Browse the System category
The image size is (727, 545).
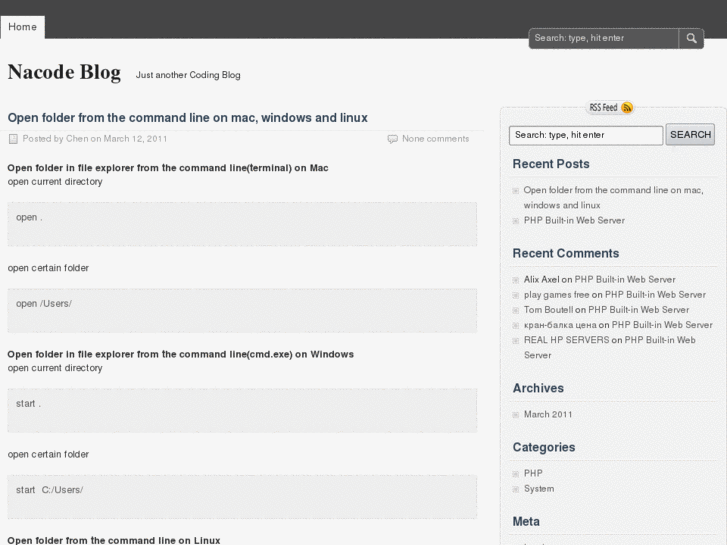click(538, 489)
